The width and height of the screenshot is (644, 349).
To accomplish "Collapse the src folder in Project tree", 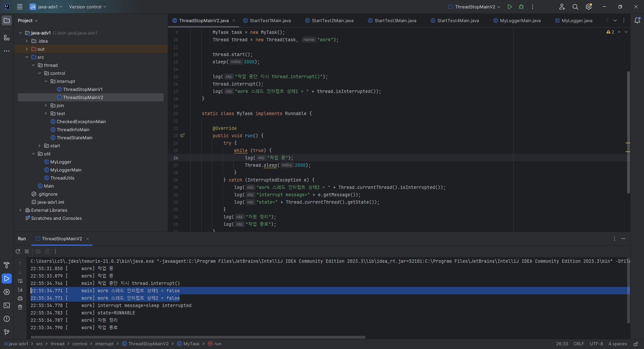I will [27, 57].
